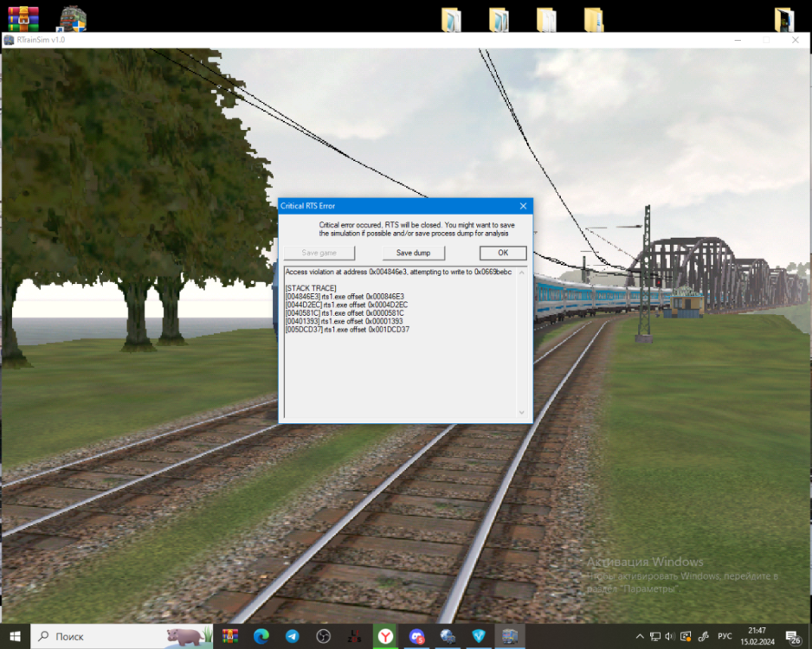The image size is (812, 649).
Task: Launch WinRAR from the taskbar
Action: 230,636
